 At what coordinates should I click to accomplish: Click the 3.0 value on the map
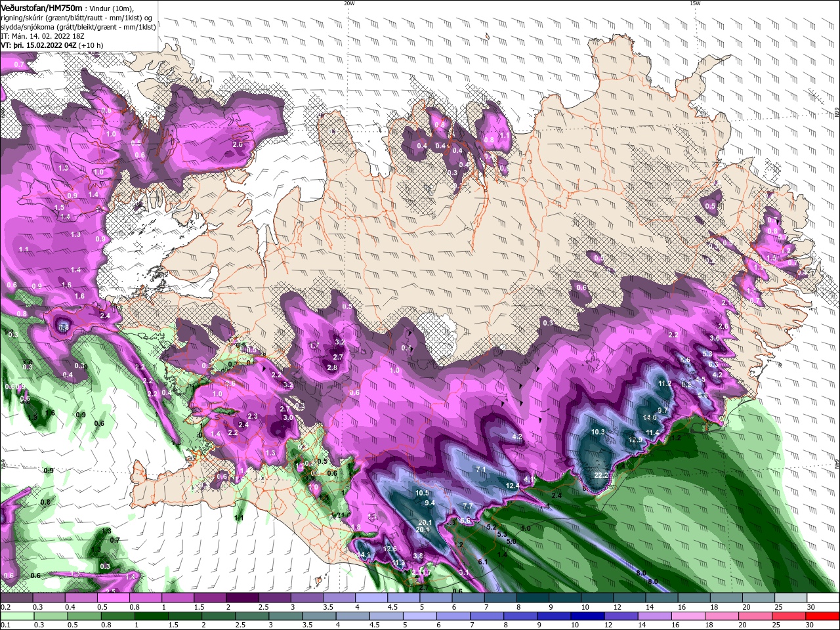[287, 417]
